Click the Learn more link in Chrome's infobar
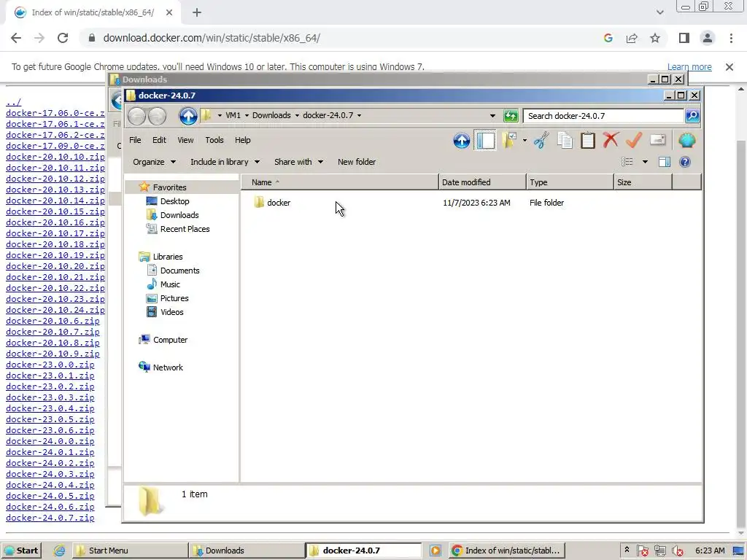The image size is (747, 560). 689,66
